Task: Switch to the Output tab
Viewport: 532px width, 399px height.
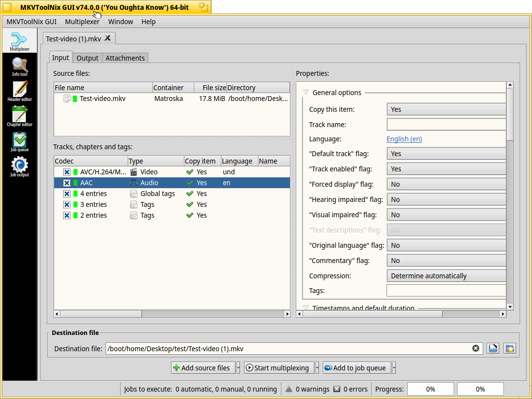Action: coord(87,58)
